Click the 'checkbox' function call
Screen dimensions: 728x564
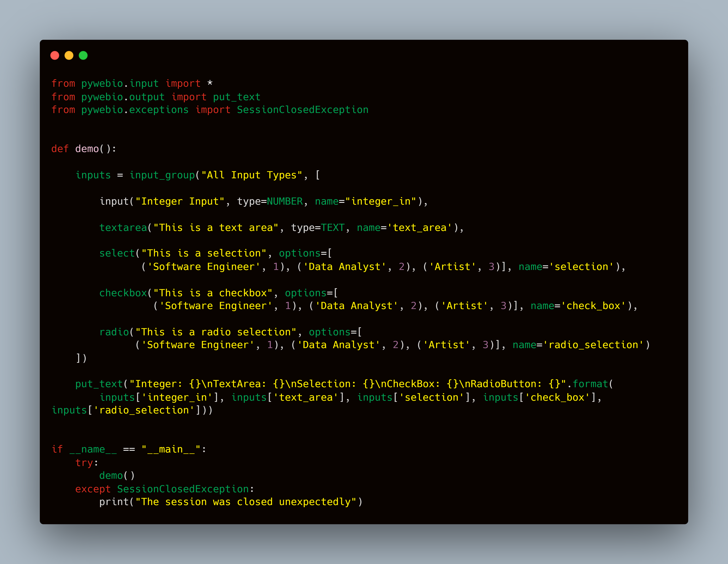[123, 293]
